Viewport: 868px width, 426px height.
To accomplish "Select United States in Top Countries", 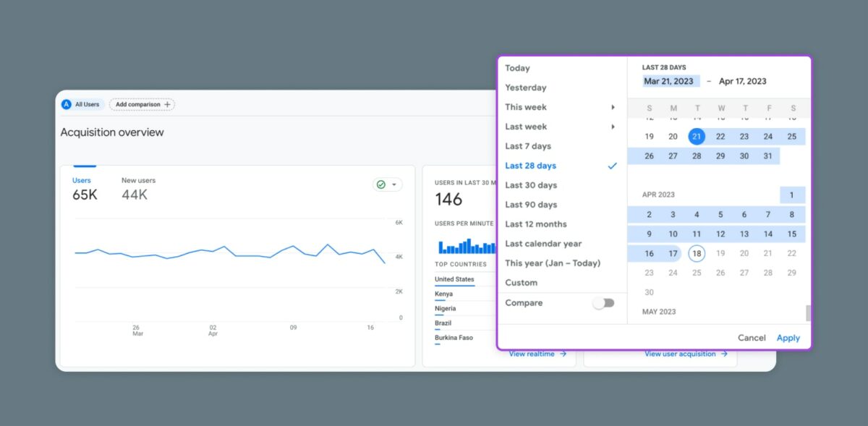I will click(x=456, y=279).
